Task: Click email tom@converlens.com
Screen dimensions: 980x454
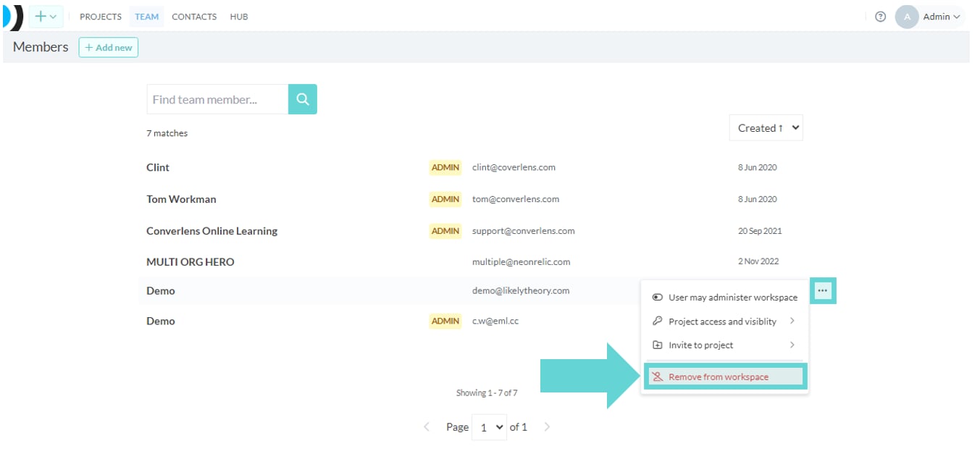Action: (x=516, y=199)
